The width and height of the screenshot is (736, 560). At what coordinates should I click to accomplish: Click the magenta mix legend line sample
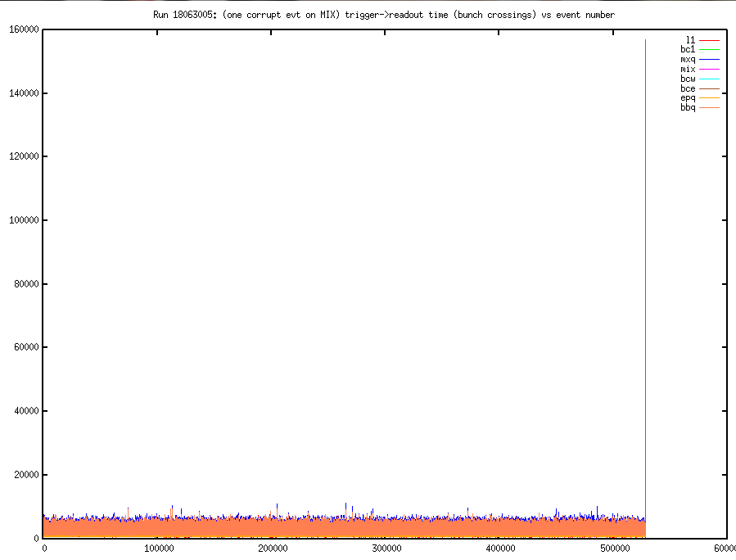pos(709,69)
